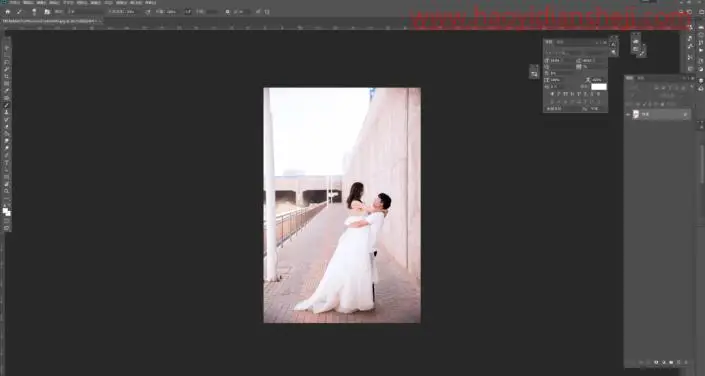Select the Clone Stamp tool
This screenshot has height=376, width=705.
[x=6, y=112]
